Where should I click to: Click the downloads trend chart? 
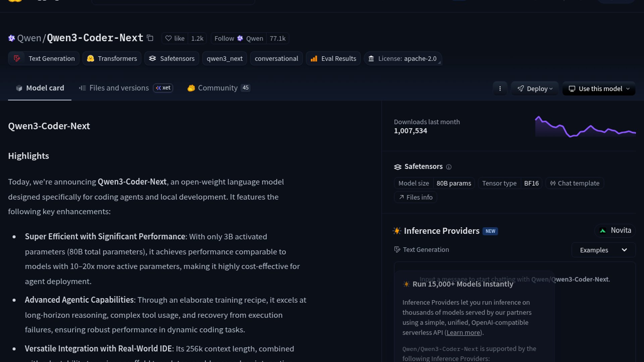pyautogui.click(x=585, y=127)
